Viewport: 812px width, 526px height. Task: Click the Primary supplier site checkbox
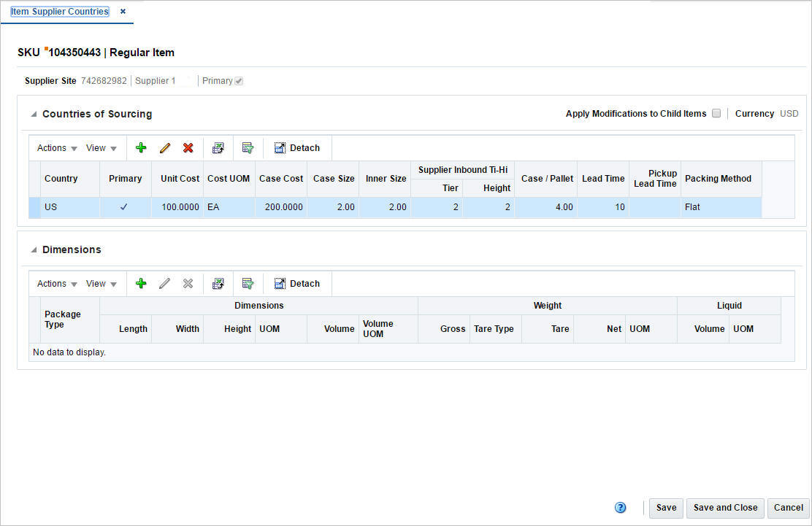pyautogui.click(x=239, y=81)
